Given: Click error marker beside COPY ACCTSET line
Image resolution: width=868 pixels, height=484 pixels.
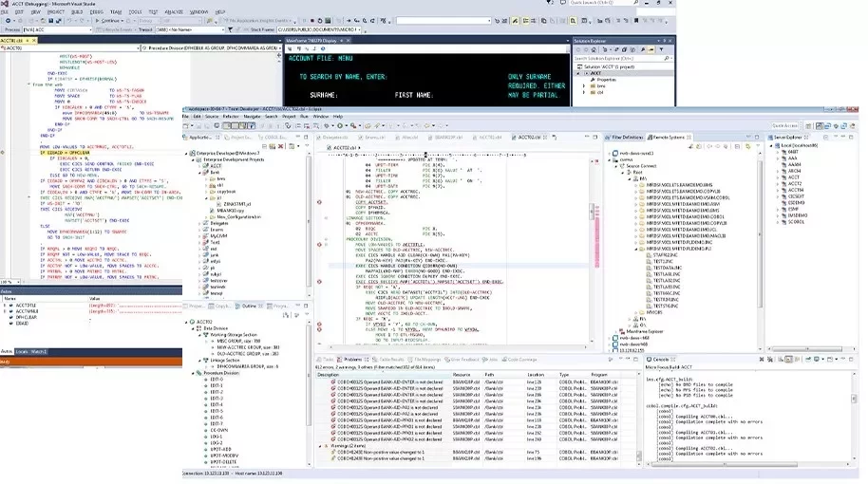Looking at the screenshot, I should click(x=319, y=202).
